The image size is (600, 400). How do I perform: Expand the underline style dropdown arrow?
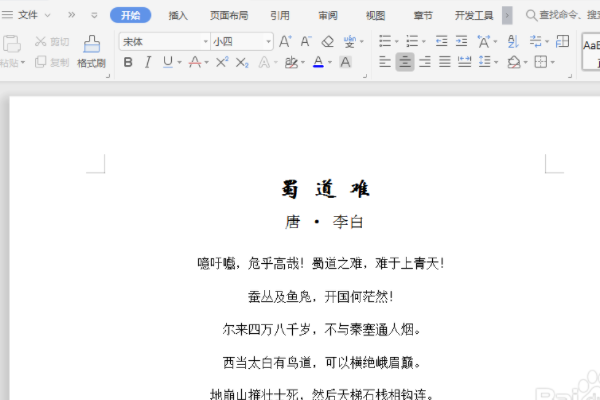(x=179, y=62)
